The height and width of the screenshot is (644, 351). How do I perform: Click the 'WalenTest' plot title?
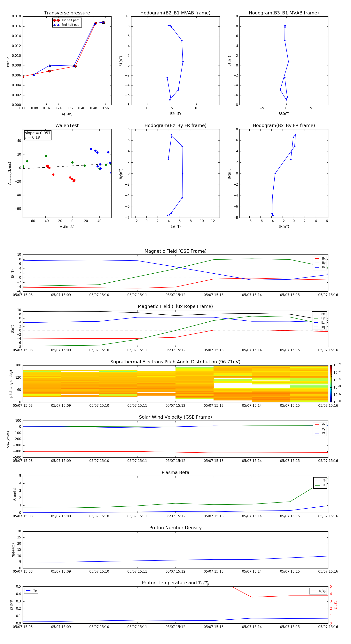click(67, 125)
